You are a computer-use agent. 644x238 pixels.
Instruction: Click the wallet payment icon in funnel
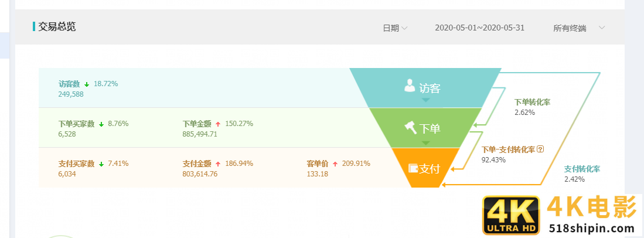coord(413,168)
